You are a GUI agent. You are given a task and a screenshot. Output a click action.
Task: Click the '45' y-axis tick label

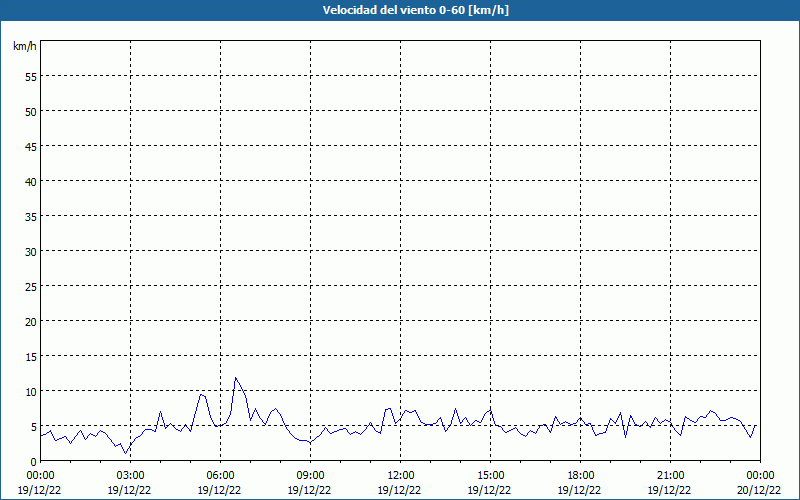31,146
